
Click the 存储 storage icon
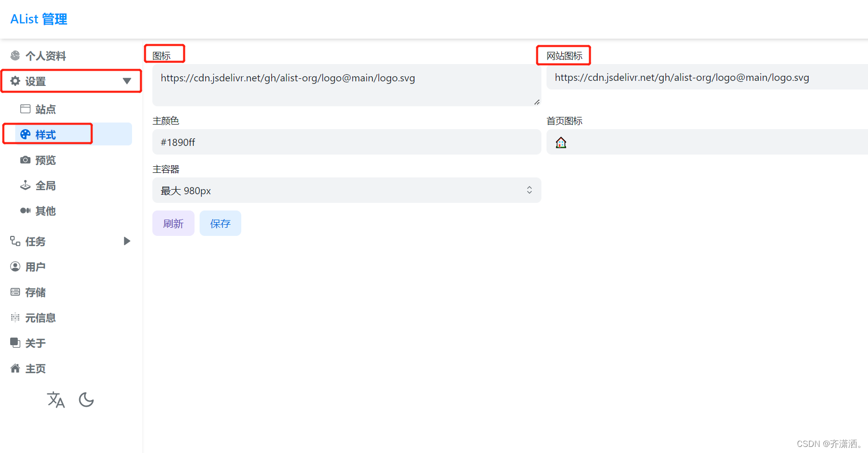point(15,292)
